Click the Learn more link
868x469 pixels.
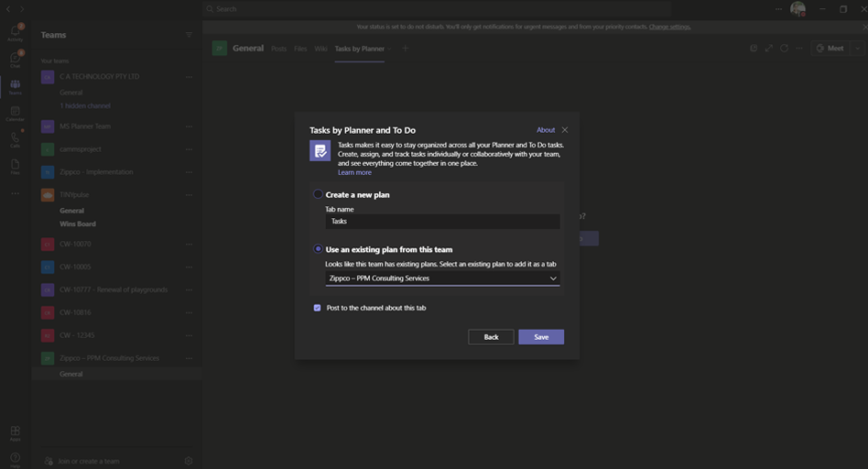pyautogui.click(x=354, y=172)
